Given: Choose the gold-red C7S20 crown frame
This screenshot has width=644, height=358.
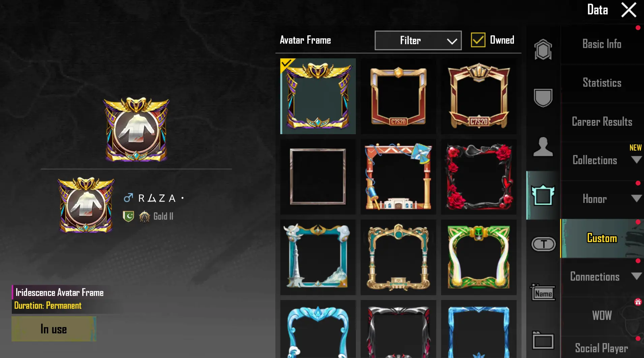Looking at the screenshot, I should [479, 96].
